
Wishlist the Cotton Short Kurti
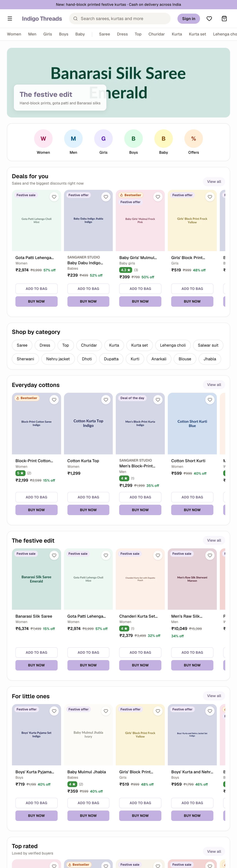click(x=210, y=400)
